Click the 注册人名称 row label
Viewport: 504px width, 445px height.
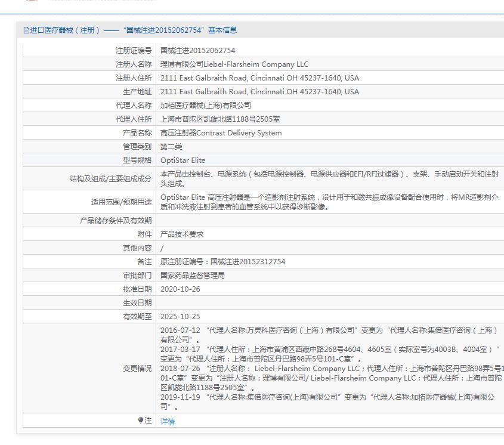click(134, 64)
